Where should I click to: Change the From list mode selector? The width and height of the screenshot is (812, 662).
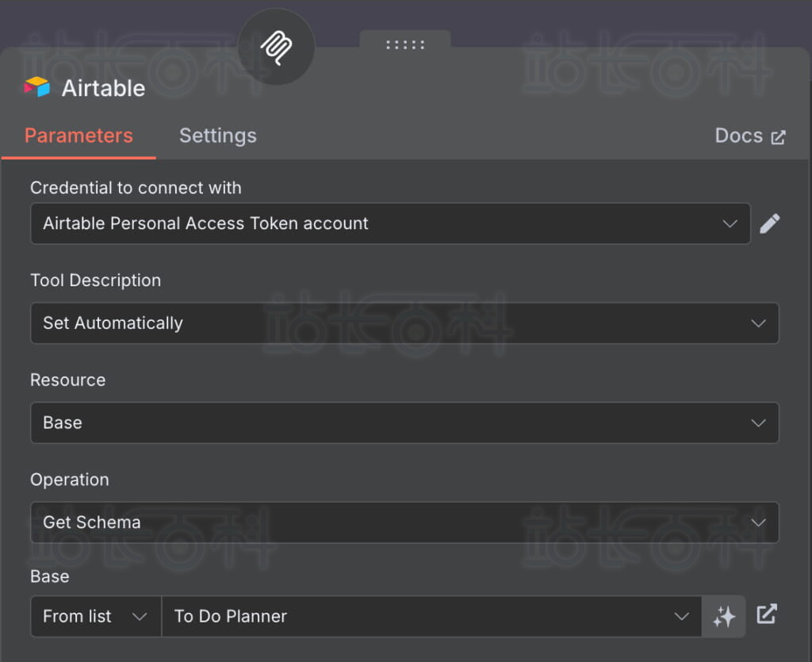95,617
